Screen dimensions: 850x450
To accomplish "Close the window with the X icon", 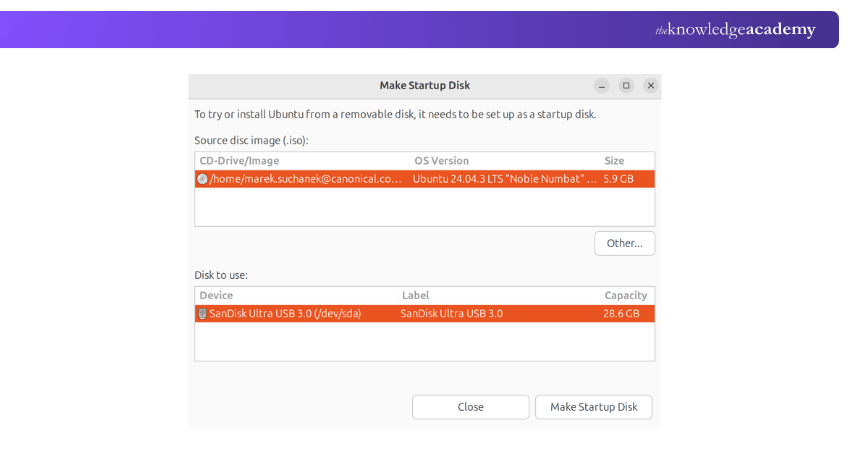I will point(651,86).
